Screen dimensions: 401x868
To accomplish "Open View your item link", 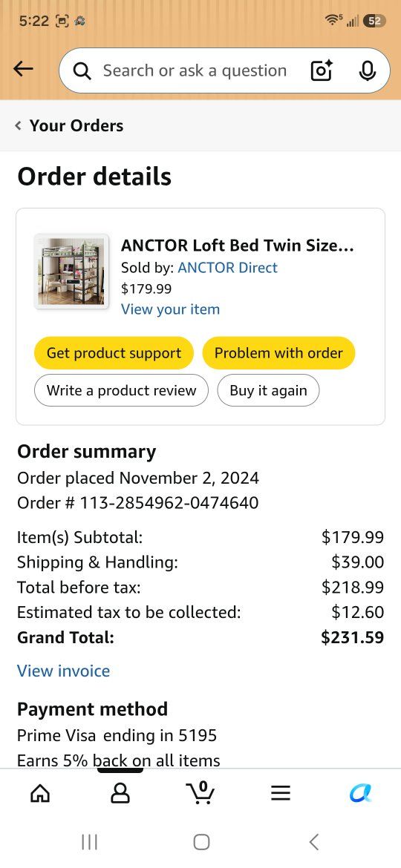I will pyautogui.click(x=171, y=309).
